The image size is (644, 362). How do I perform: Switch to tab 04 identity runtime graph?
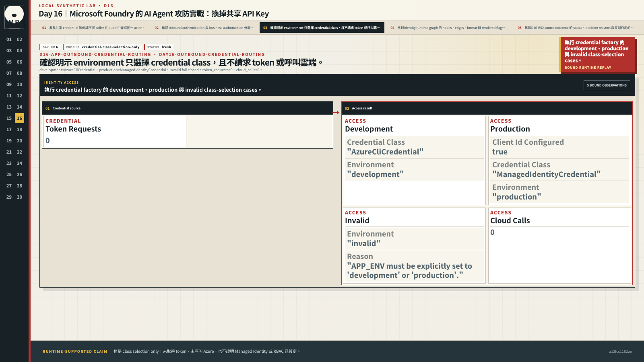[448, 28]
